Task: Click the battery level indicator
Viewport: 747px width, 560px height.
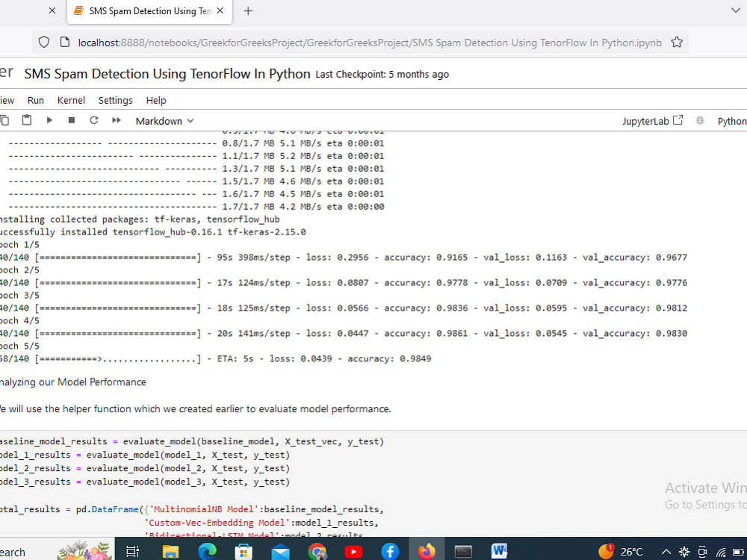Action: (739, 552)
